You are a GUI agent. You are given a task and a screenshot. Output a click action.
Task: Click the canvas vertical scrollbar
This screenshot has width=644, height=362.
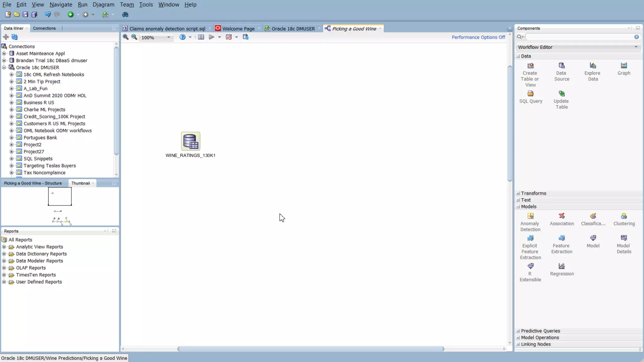[510, 123]
